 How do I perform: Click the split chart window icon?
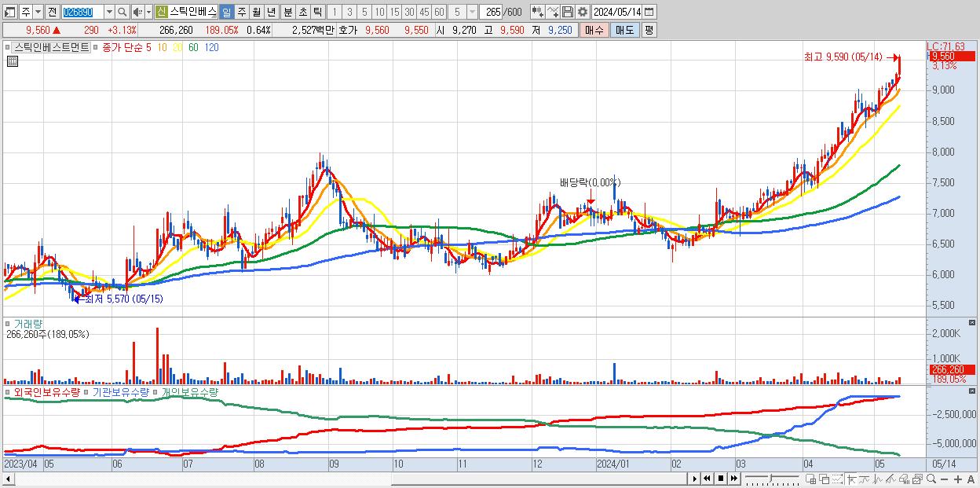(x=811, y=479)
